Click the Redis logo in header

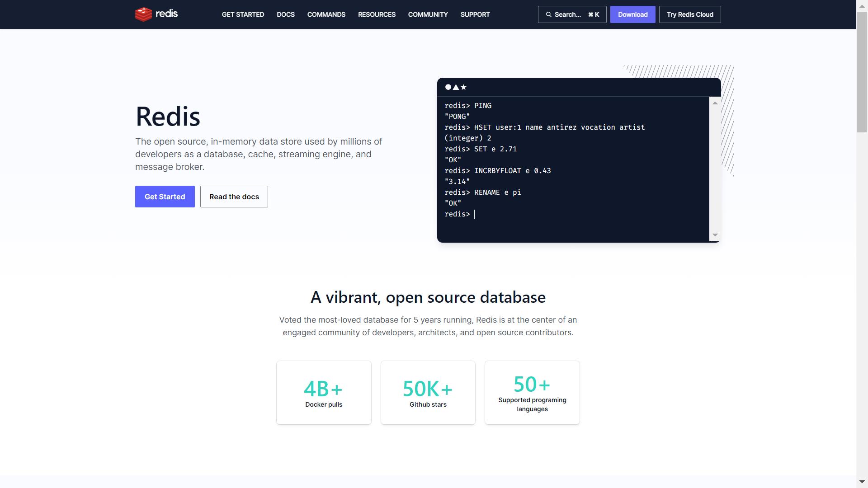[x=156, y=14]
